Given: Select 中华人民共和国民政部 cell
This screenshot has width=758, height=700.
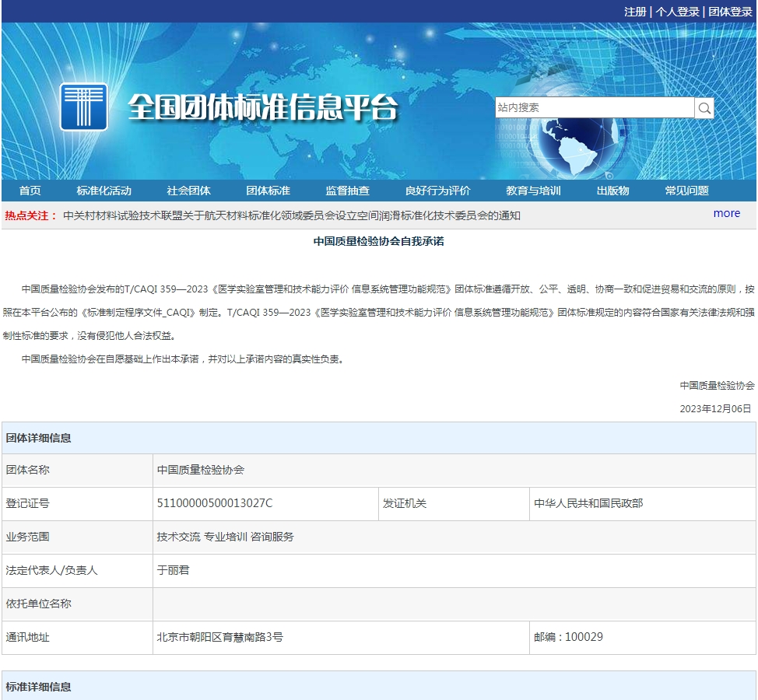Looking at the screenshot, I should pyautogui.click(x=643, y=504).
